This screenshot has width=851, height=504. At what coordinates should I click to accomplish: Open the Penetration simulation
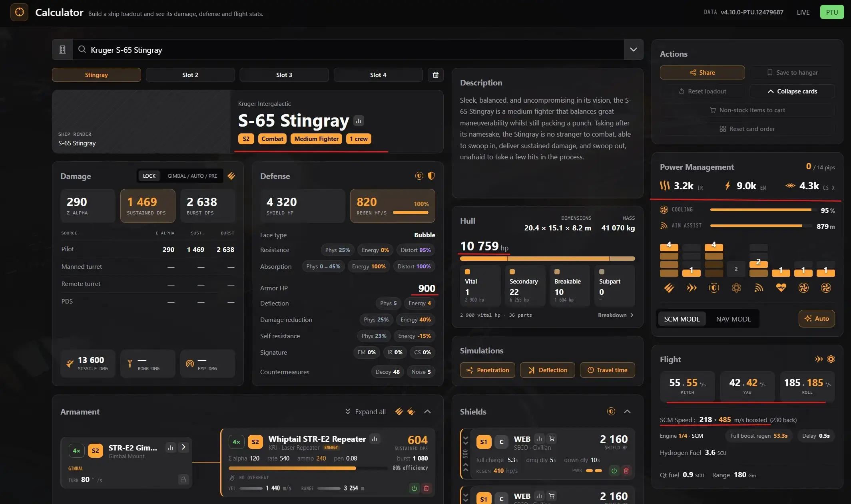(488, 370)
